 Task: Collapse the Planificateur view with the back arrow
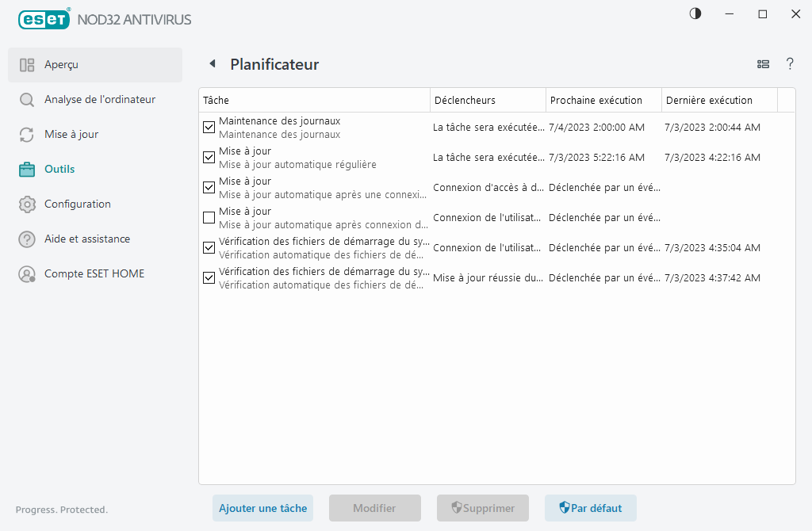(211, 63)
